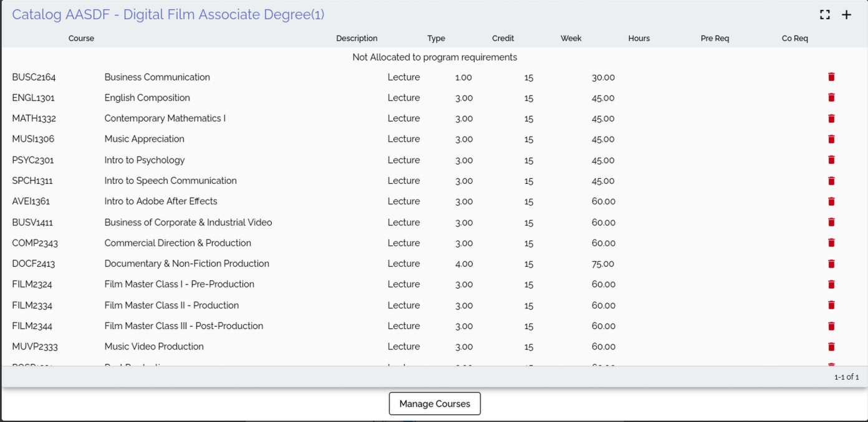Screen dimensions: 868x422
Task: Click the Hours column header
Action: tap(639, 39)
